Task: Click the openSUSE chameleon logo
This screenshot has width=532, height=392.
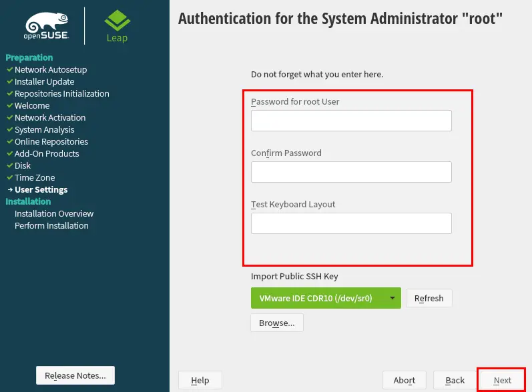Action: click(47, 26)
